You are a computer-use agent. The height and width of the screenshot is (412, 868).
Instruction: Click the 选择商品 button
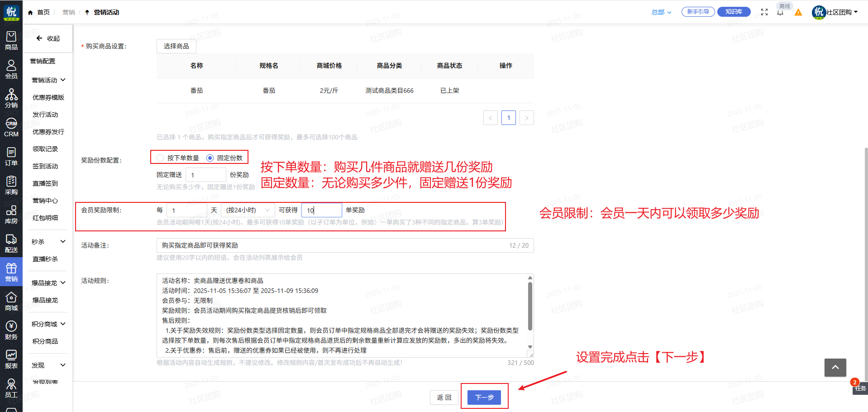pyautogui.click(x=176, y=46)
